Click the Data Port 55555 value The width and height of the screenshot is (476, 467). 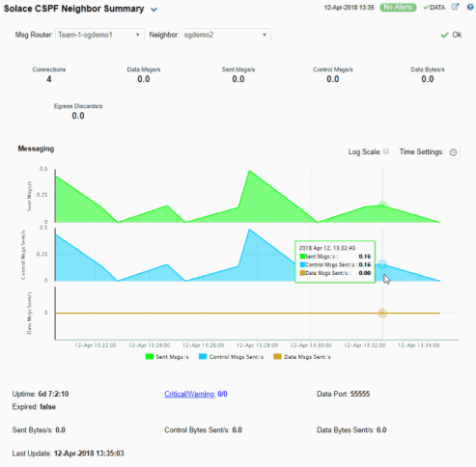(360, 394)
